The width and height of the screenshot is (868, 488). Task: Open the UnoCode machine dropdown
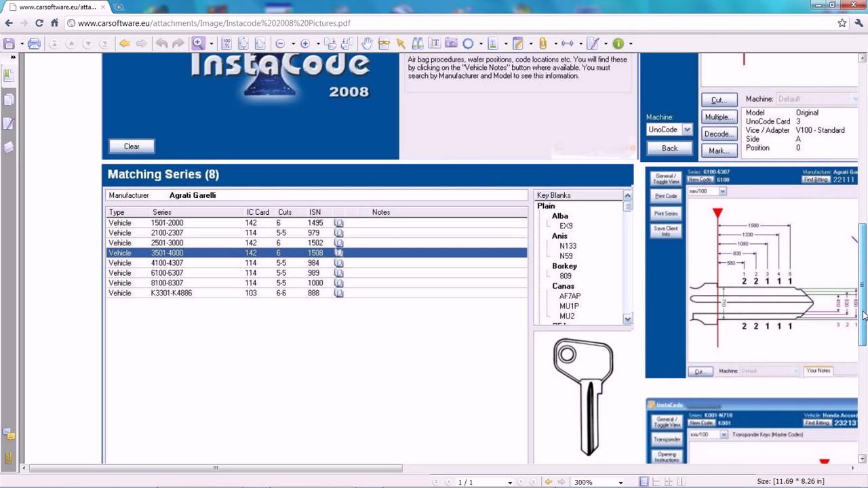click(687, 129)
